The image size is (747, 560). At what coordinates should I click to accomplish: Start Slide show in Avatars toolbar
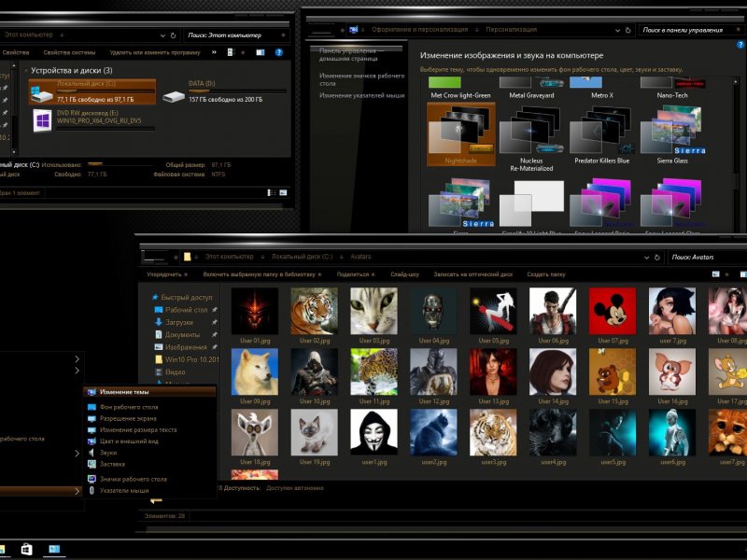[x=404, y=274]
